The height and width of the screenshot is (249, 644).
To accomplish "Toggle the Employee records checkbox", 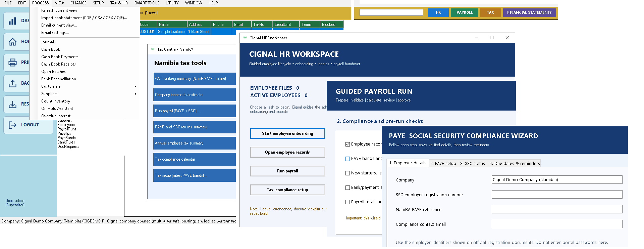I will tap(348, 144).
